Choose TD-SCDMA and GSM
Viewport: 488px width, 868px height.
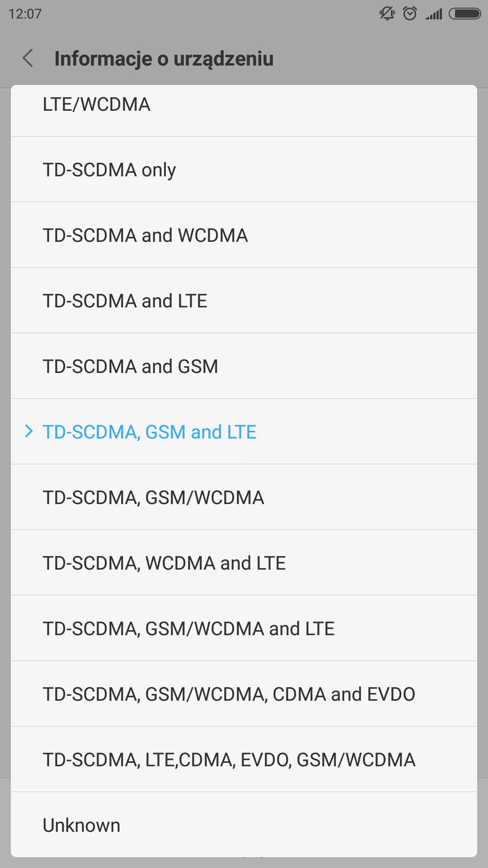[x=131, y=367]
